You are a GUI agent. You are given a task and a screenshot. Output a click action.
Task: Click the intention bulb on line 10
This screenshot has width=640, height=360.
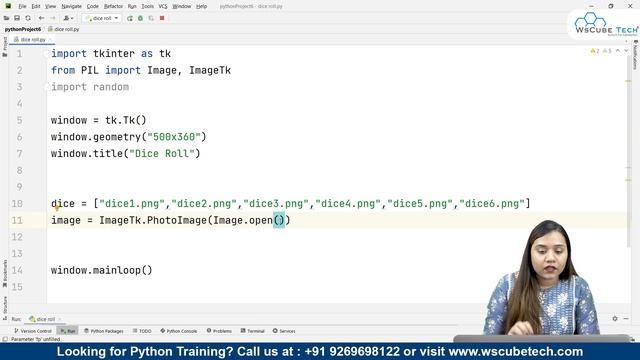(57, 208)
